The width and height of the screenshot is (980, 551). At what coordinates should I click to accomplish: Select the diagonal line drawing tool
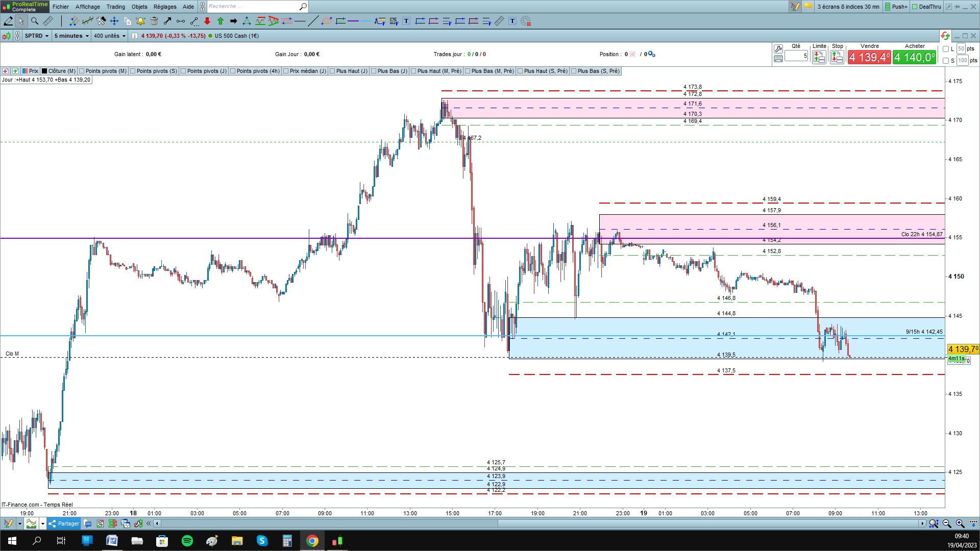[313, 21]
